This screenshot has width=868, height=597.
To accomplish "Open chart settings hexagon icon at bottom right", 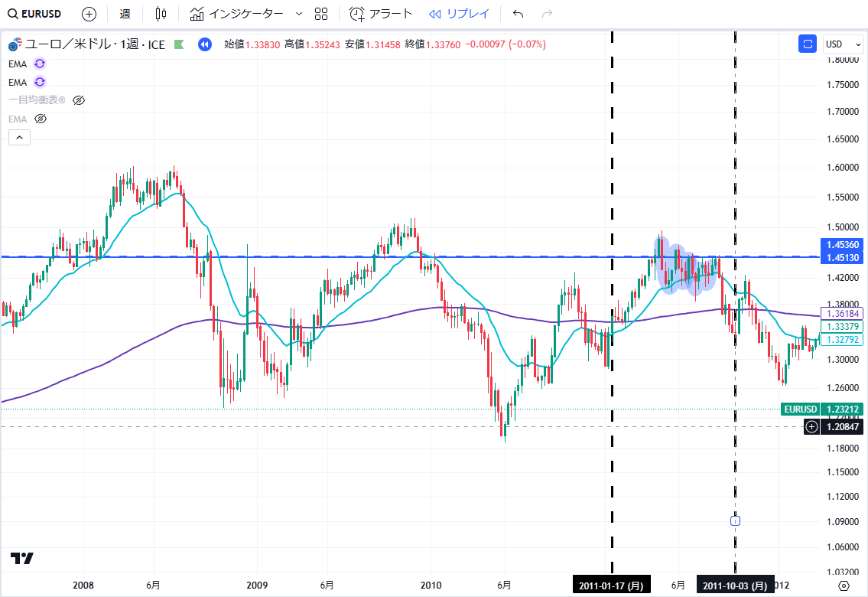I will tap(844, 586).
